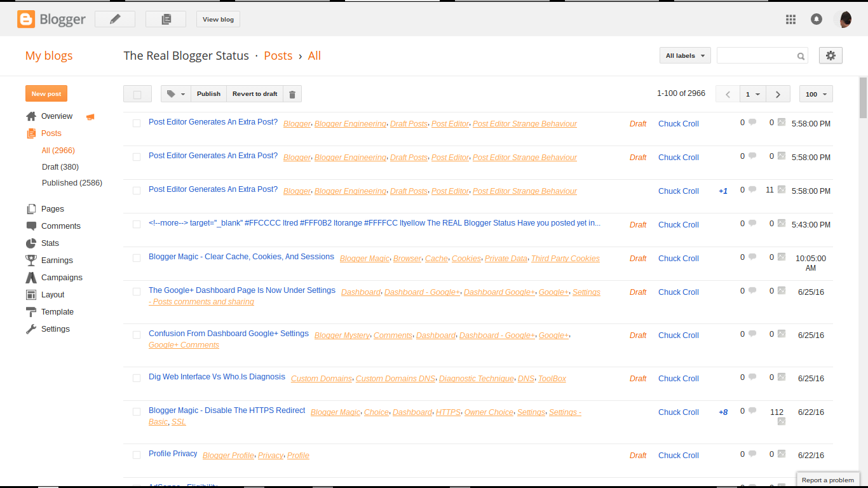Open the My blogs link
868x488 pixels.
coord(49,56)
